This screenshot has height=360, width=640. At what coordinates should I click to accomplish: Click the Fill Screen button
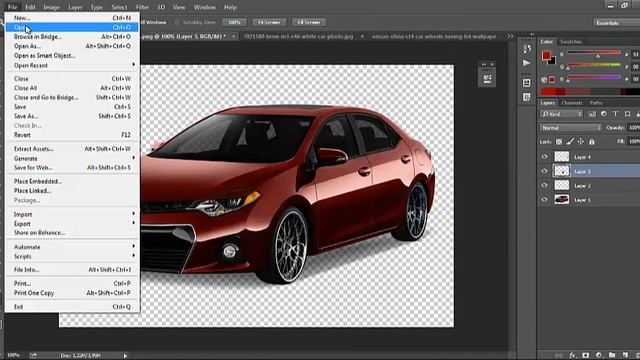tap(309, 22)
